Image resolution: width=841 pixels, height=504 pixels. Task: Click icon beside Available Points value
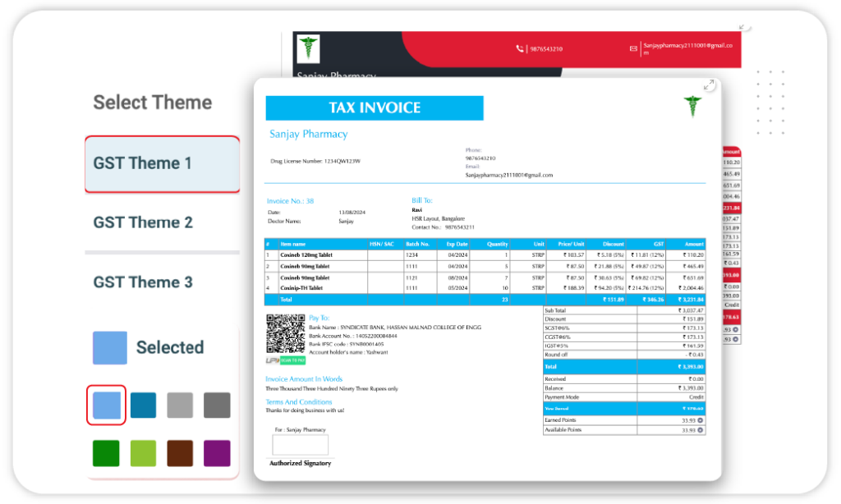click(x=701, y=429)
